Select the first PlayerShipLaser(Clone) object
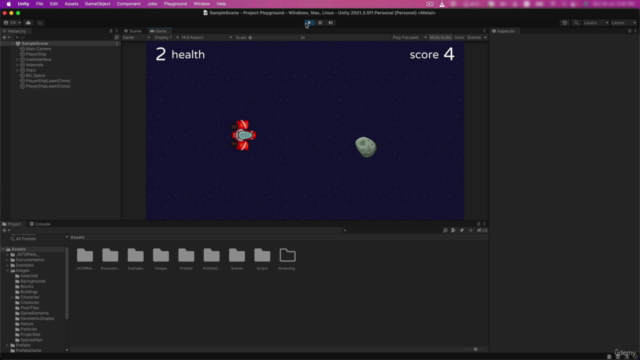 pyautogui.click(x=48, y=81)
